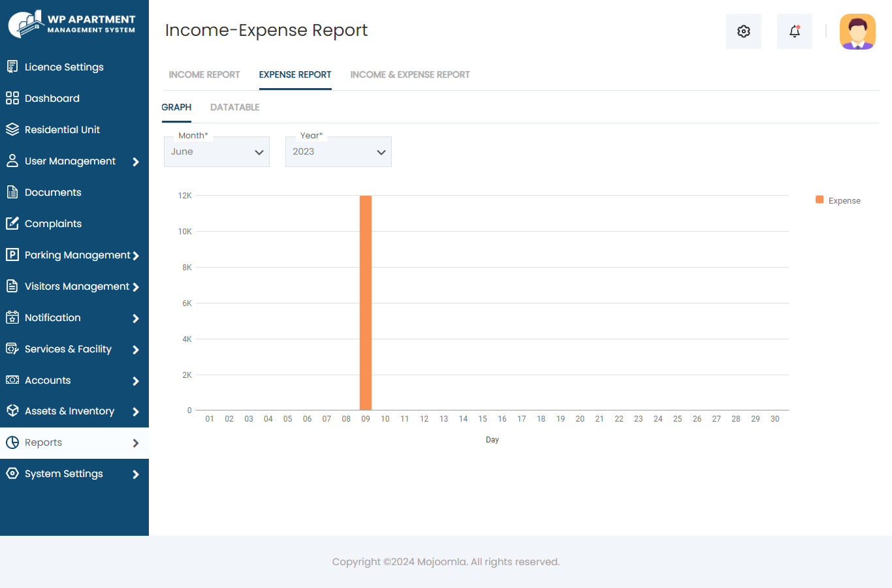Expand Services & Facility submenu arrow

click(136, 350)
